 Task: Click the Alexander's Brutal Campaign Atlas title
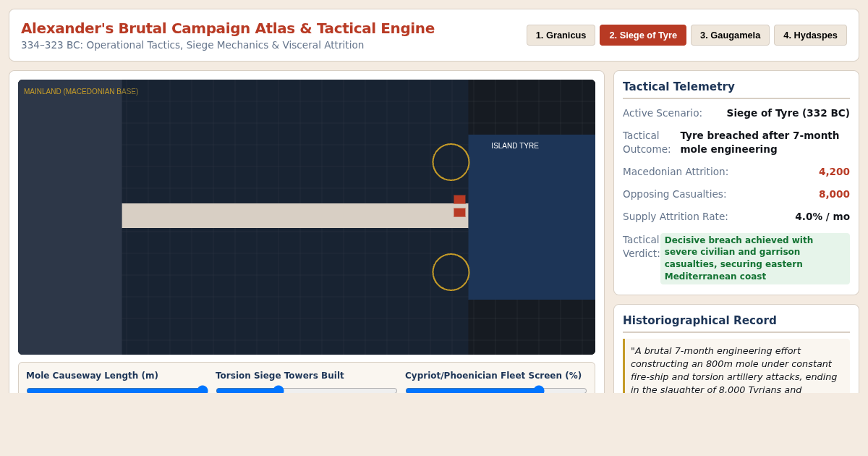coord(228,28)
